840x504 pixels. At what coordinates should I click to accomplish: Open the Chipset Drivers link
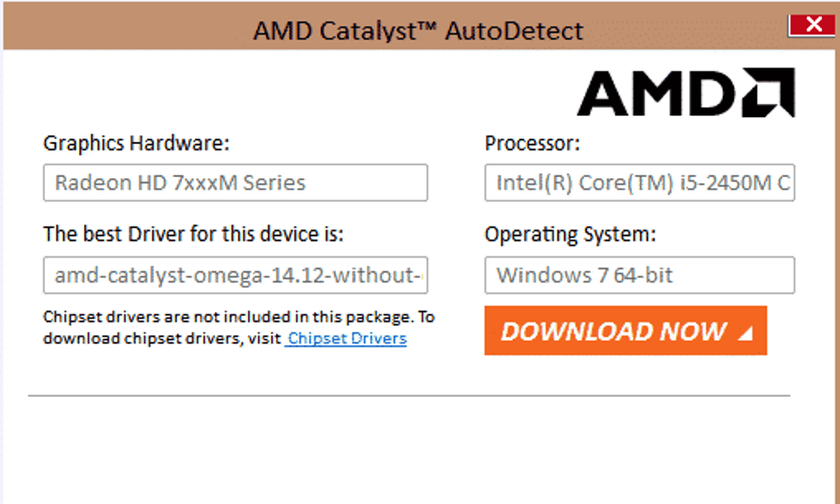[345, 338]
